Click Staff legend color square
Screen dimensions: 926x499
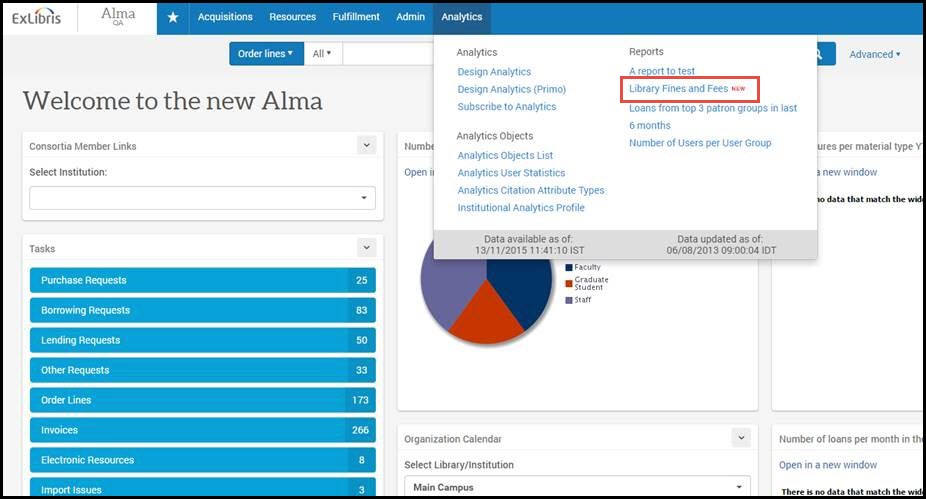click(x=569, y=300)
